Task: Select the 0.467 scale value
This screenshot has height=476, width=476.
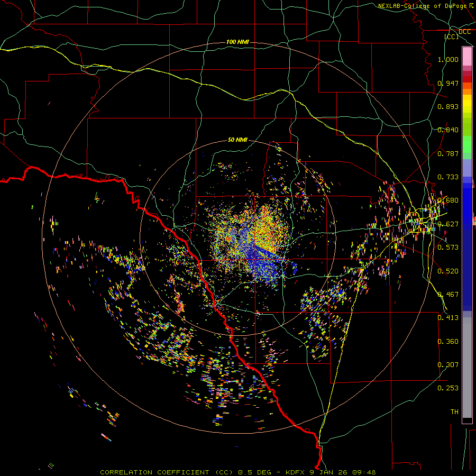Action: point(448,295)
